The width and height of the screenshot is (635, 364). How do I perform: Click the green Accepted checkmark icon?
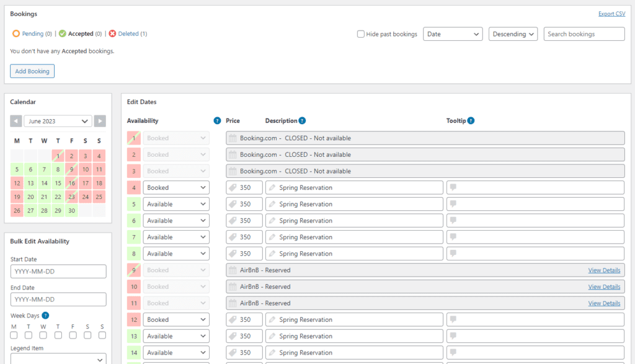coord(63,33)
